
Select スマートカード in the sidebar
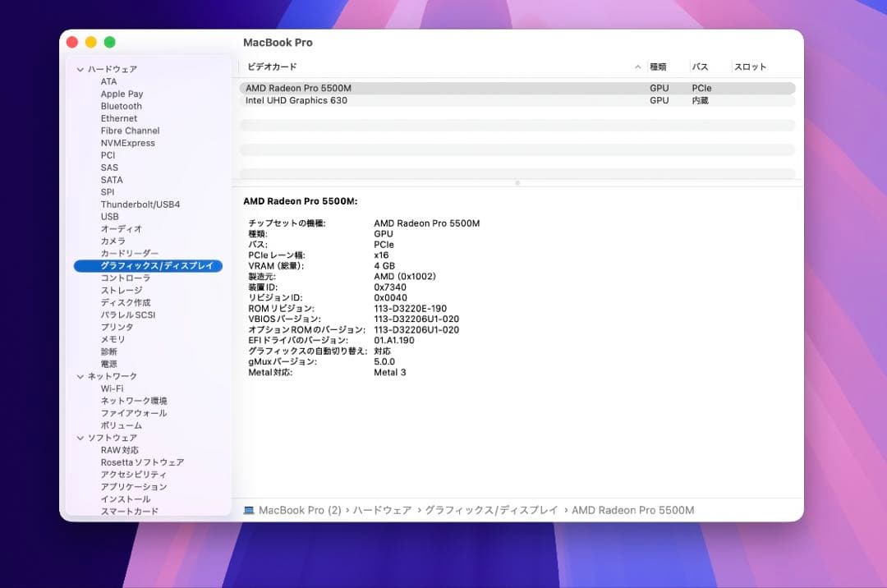[x=130, y=511]
